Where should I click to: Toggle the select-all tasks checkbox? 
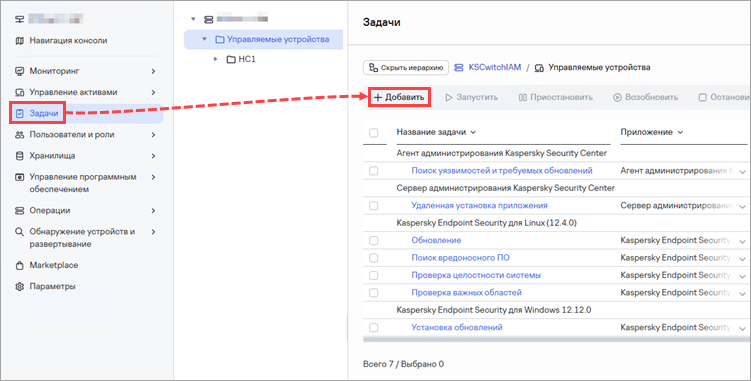(x=374, y=133)
